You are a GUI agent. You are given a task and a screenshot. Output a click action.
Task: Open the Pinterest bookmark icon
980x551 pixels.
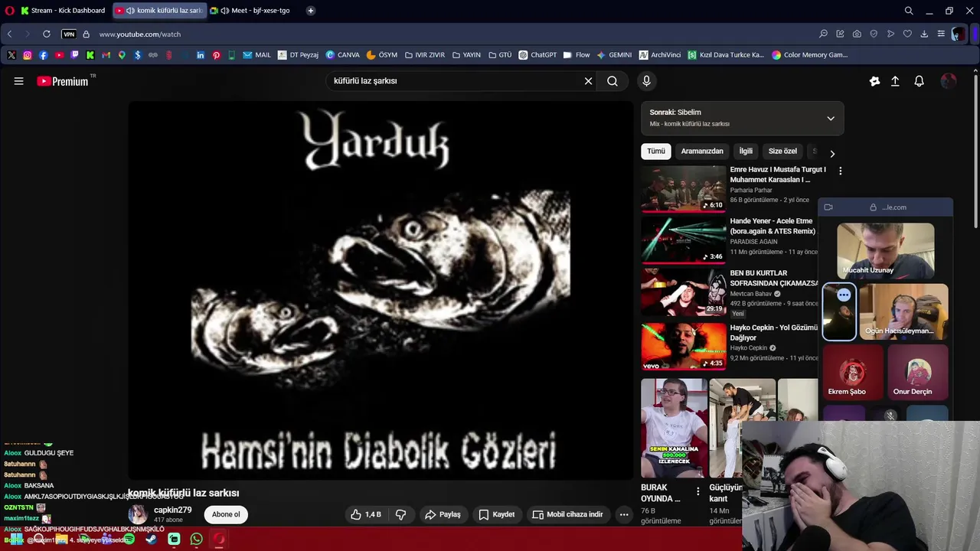217,55
